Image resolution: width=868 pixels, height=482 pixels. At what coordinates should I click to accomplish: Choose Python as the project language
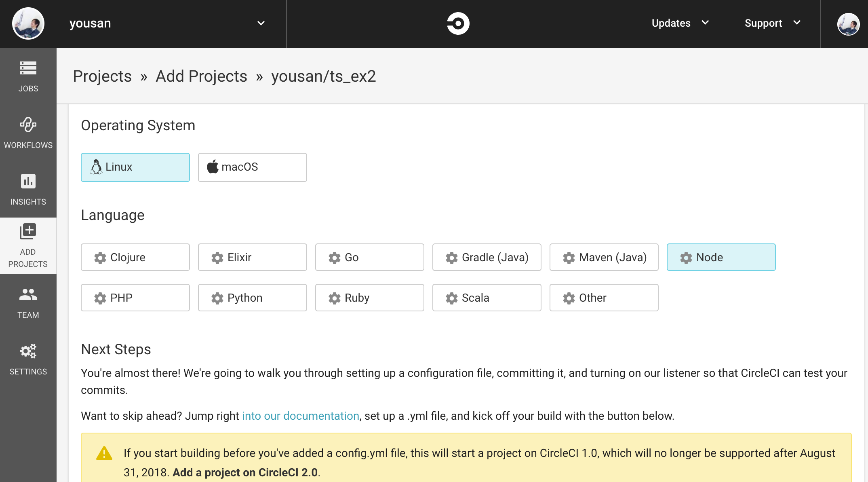click(252, 298)
